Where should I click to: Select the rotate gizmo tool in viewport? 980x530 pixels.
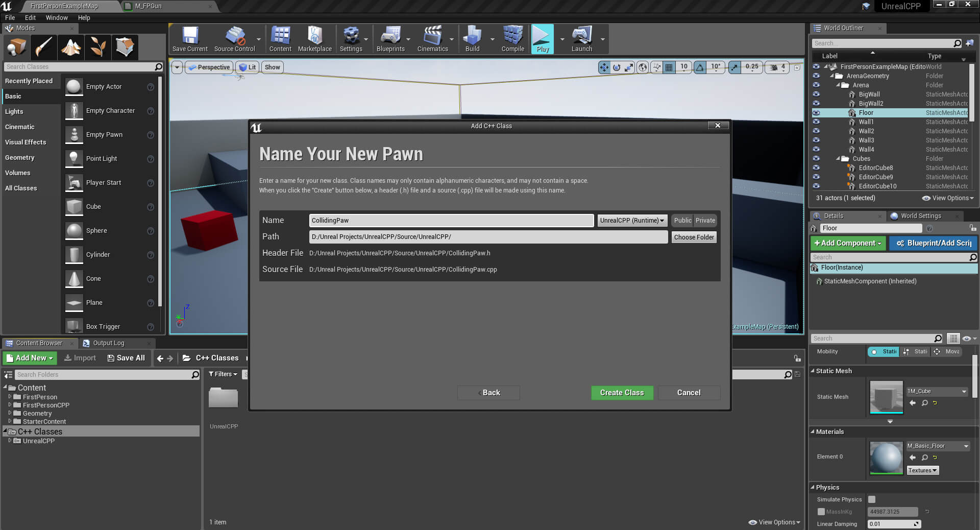click(x=617, y=67)
